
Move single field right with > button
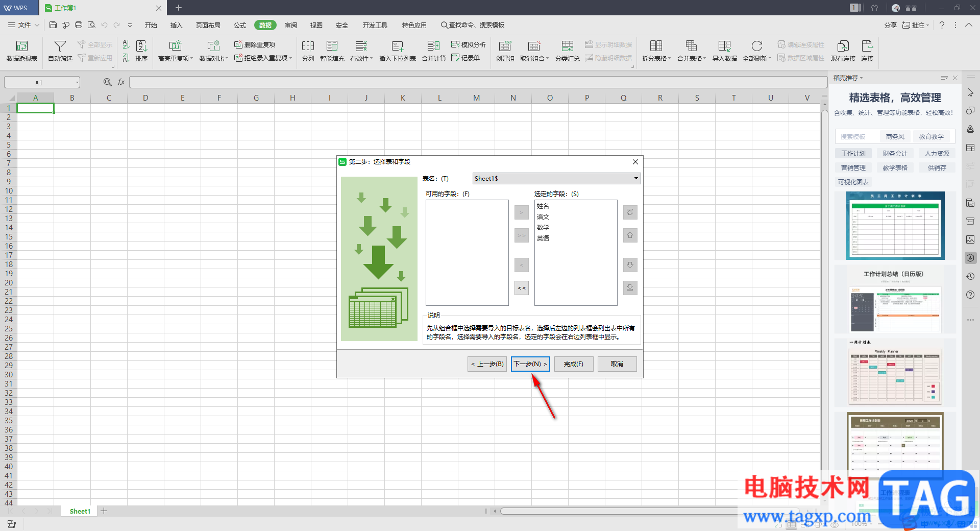point(521,212)
